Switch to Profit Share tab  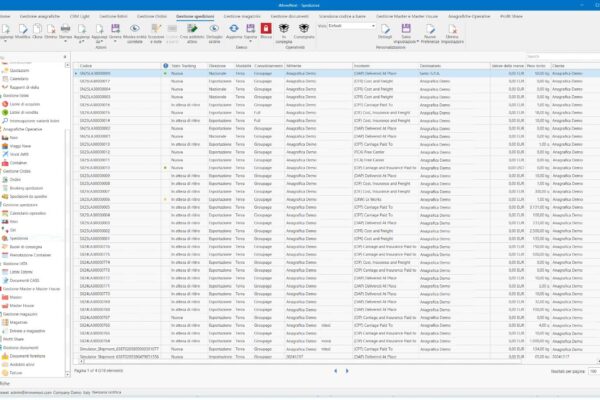point(511,16)
